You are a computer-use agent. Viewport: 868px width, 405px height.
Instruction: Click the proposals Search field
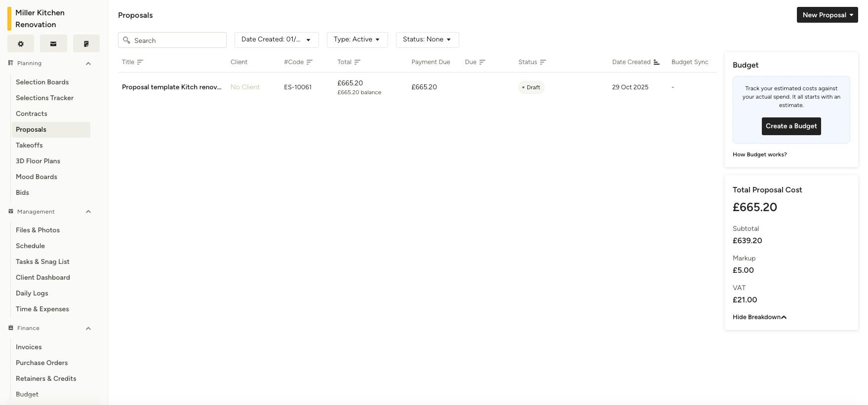point(172,40)
